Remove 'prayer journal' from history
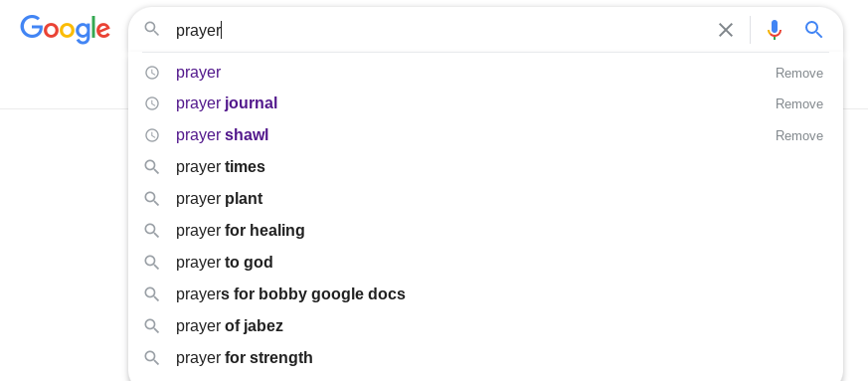This screenshot has height=381, width=868. [x=798, y=104]
